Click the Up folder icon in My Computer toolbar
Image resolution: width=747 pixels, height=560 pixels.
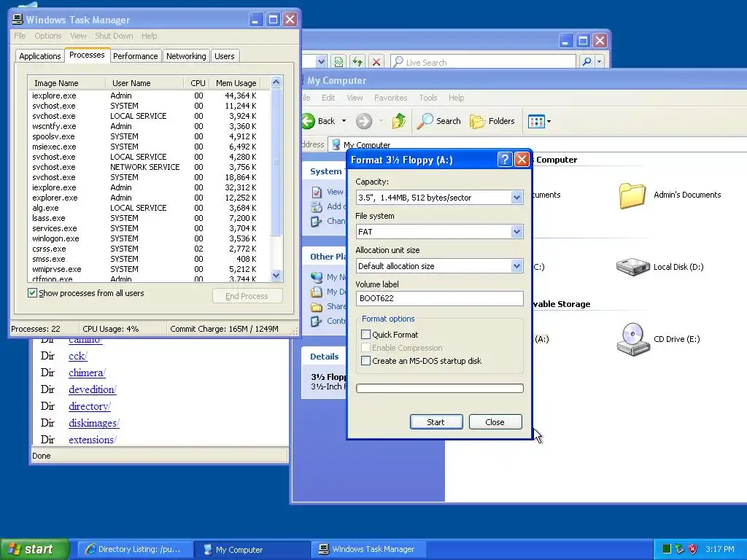tap(399, 121)
